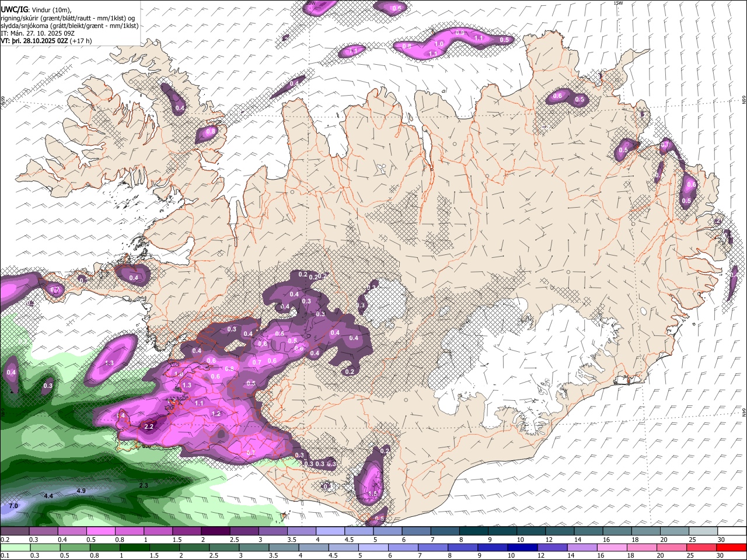
Task: Click the grey-blue snow-scale swatch at 18
Action: [645, 531]
